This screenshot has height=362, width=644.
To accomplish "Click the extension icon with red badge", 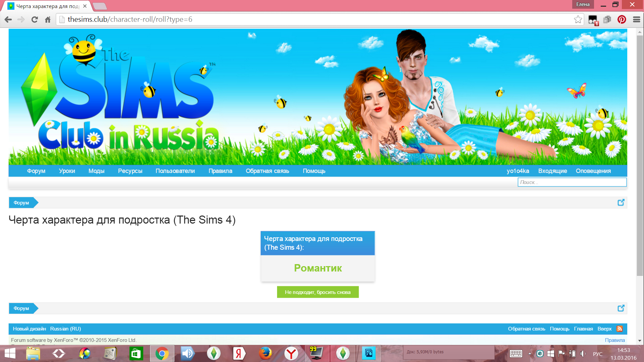I will (593, 20).
